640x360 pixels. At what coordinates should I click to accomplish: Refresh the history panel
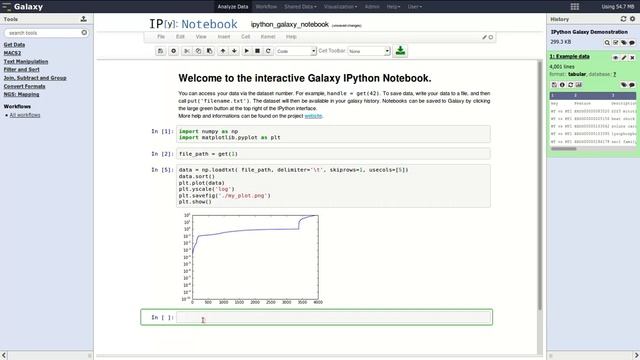pyautogui.click(x=623, y=19)
